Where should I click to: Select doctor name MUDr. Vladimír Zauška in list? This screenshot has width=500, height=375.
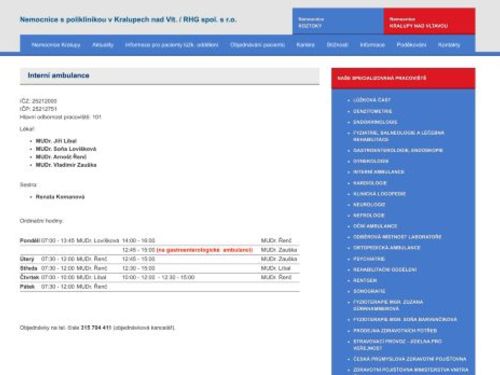pyautogui.click(x=66, y=165)
